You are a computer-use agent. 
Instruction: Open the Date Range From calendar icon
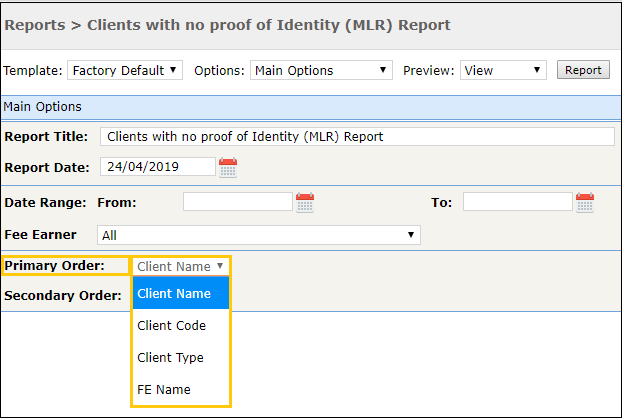[305, 203]
